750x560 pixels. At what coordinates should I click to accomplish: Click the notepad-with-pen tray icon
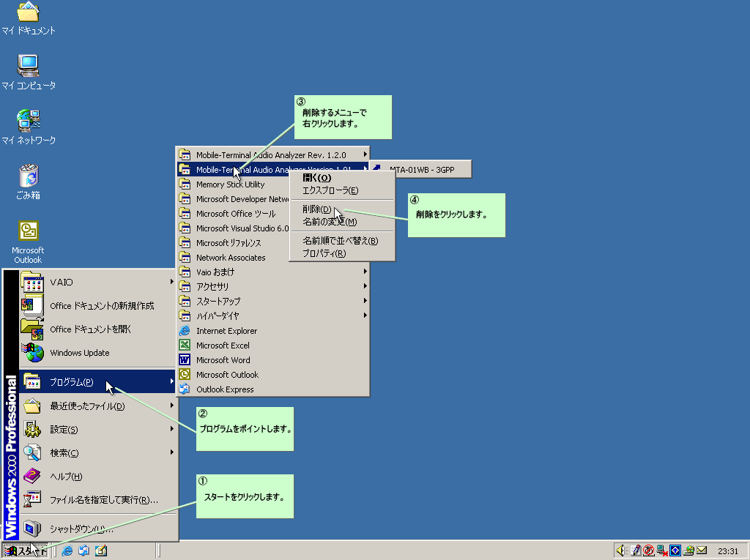tap(635, 551)
